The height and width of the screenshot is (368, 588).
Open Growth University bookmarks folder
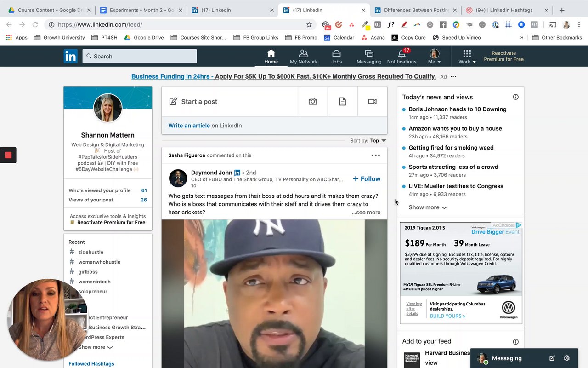click(x=59, y=38)
